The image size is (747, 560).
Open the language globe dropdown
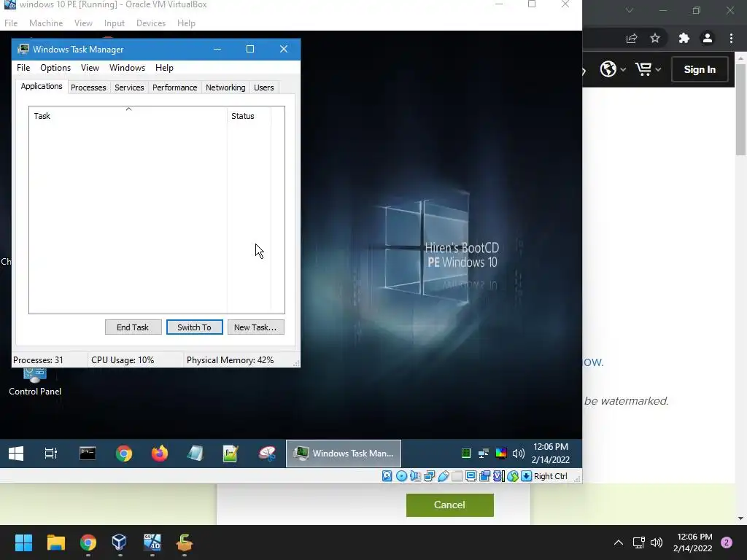613,69
